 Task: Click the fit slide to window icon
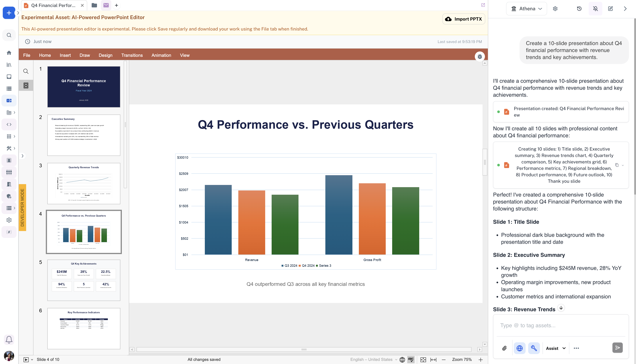423,360
